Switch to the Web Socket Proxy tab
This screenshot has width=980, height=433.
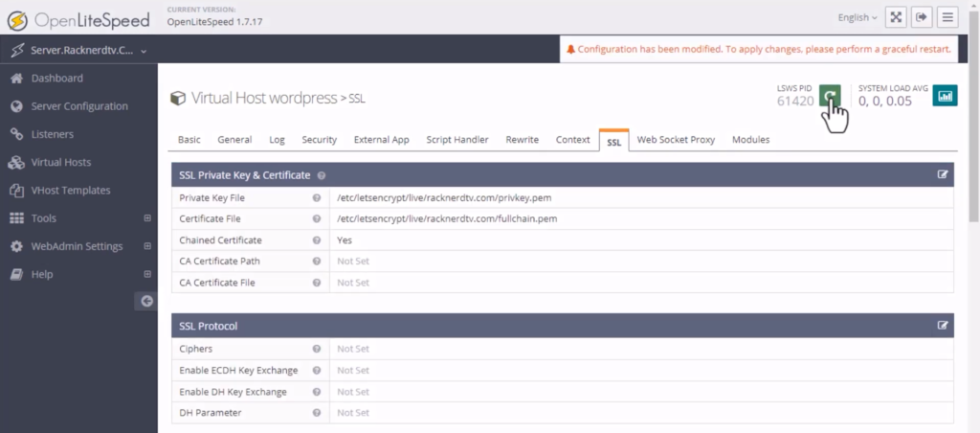coord(676,140)
